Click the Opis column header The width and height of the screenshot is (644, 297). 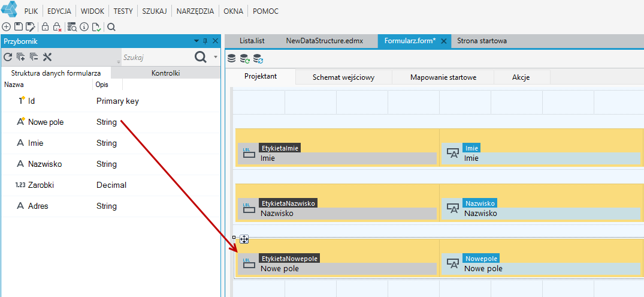point(108,85)
